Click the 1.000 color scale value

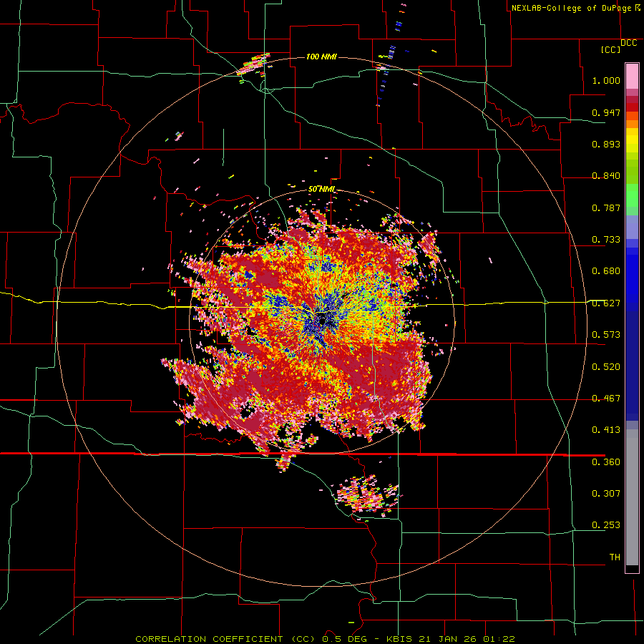pyautogui.click(x=606, y=80)
